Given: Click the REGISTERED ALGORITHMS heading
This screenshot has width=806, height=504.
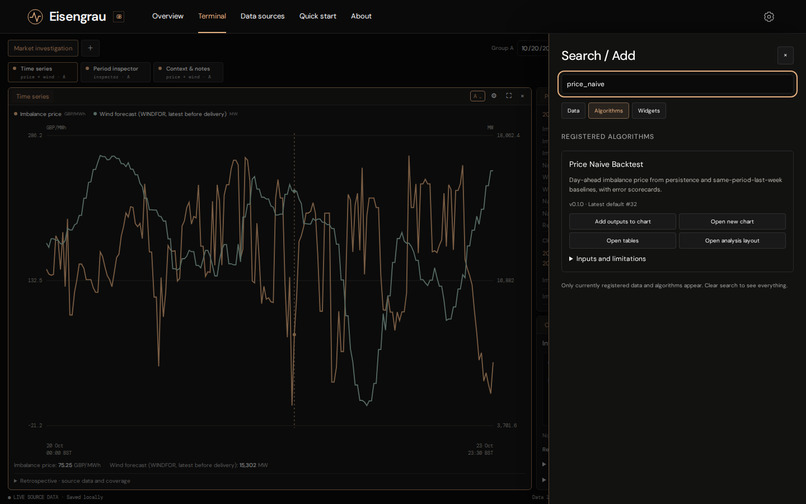Looking at the screenshot, I should [607, 136].
